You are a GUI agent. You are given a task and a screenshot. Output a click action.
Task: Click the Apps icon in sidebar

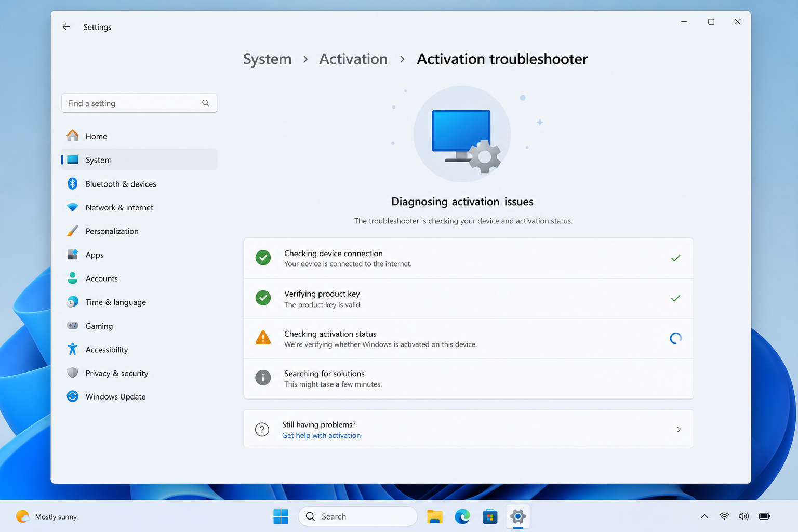pos(73,255)
